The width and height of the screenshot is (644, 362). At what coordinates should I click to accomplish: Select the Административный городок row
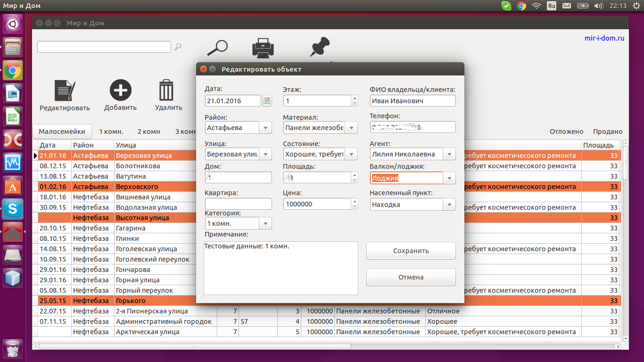(x=328, y=321)
